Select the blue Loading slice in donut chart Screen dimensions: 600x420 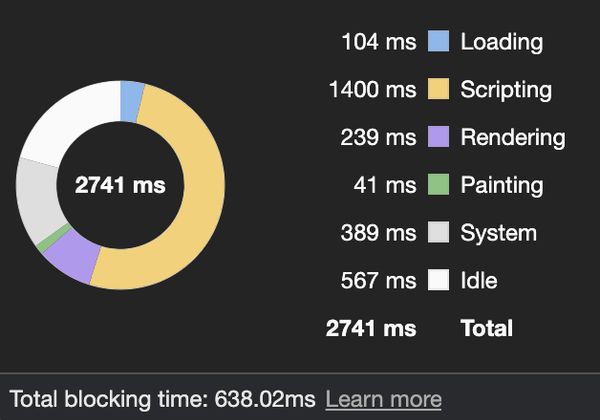pos(131,101)
